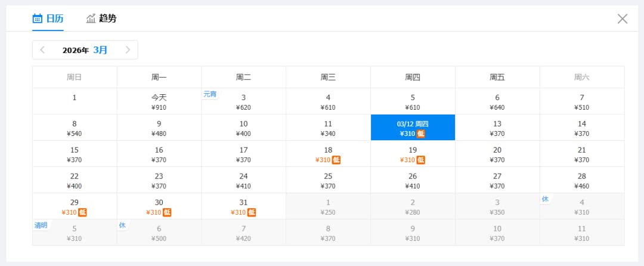Image resolution: width=644 pixels, height=266 pixels.
Task: Go to next month with right arrow
Action: 128,50
